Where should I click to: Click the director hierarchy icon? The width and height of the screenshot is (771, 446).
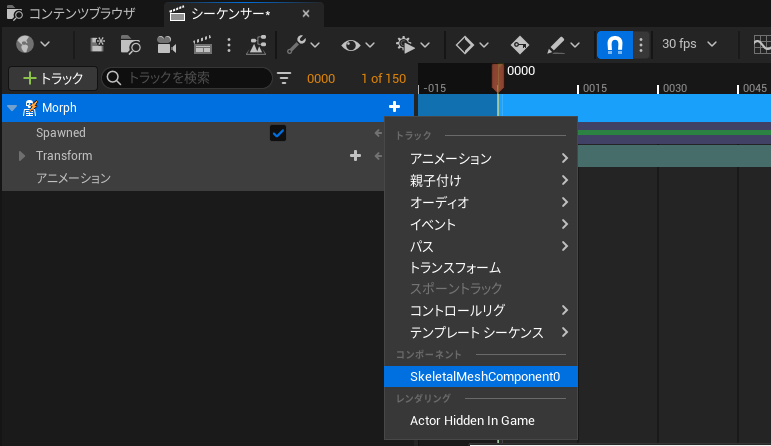pyautogui.click(x=256, y=45)
